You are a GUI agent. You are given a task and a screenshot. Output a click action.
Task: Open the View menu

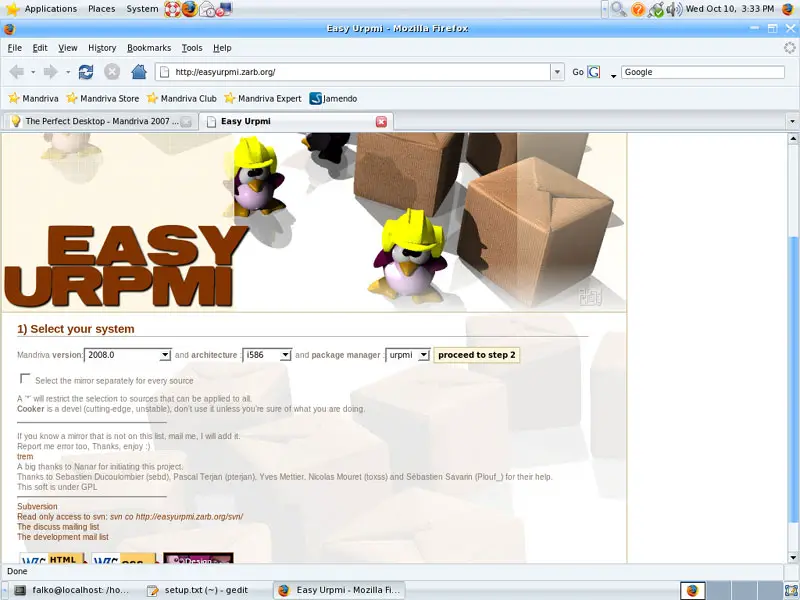point(68,48)
